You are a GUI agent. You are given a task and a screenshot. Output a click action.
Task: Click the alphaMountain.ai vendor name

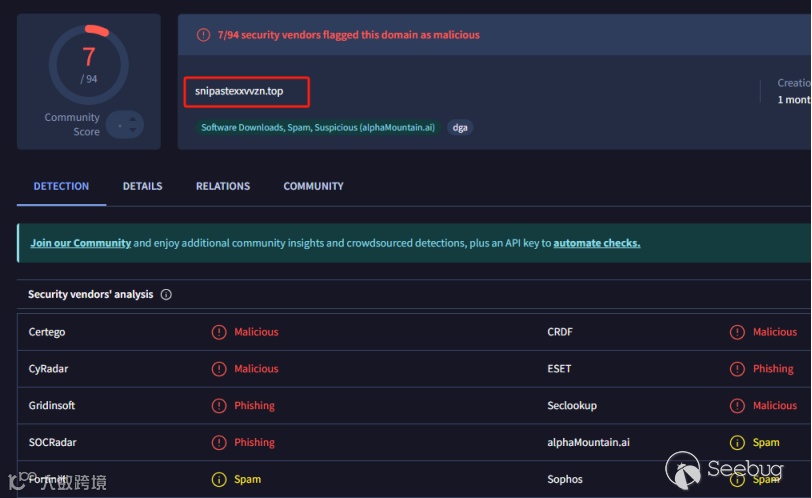click(588, 442)
